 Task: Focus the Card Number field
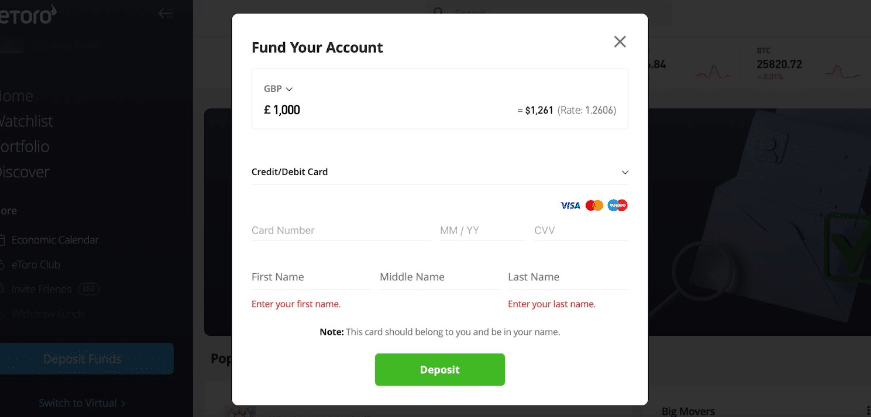pyautogui.click(x=341, y=230)
